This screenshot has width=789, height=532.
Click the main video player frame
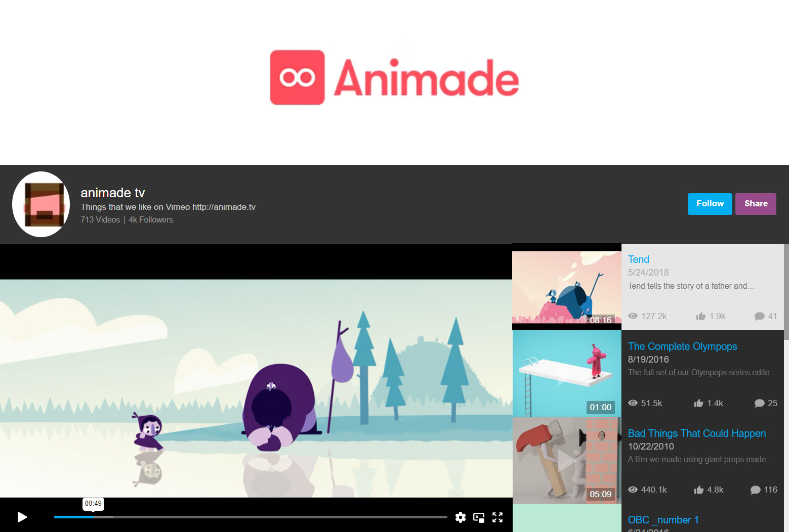(x=256, y=388)
